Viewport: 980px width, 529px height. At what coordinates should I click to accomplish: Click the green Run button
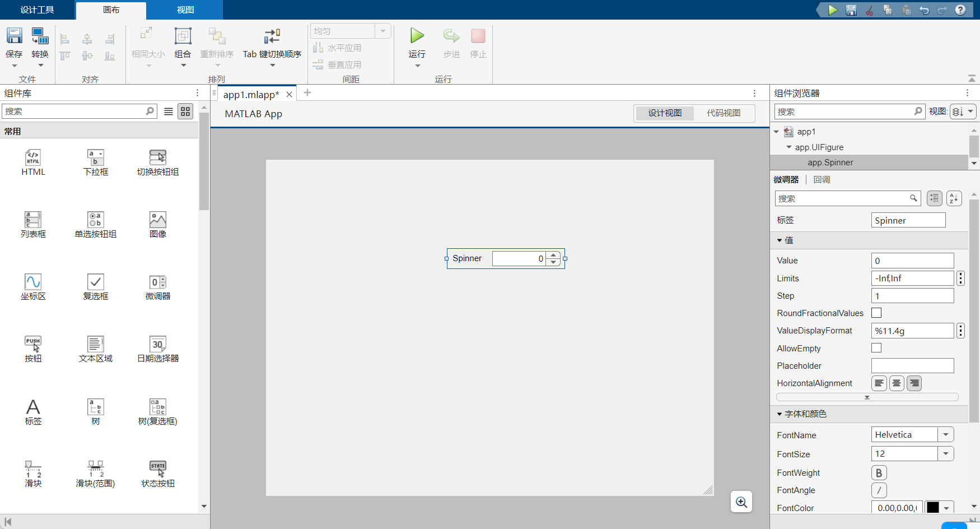tap(417, 36)
